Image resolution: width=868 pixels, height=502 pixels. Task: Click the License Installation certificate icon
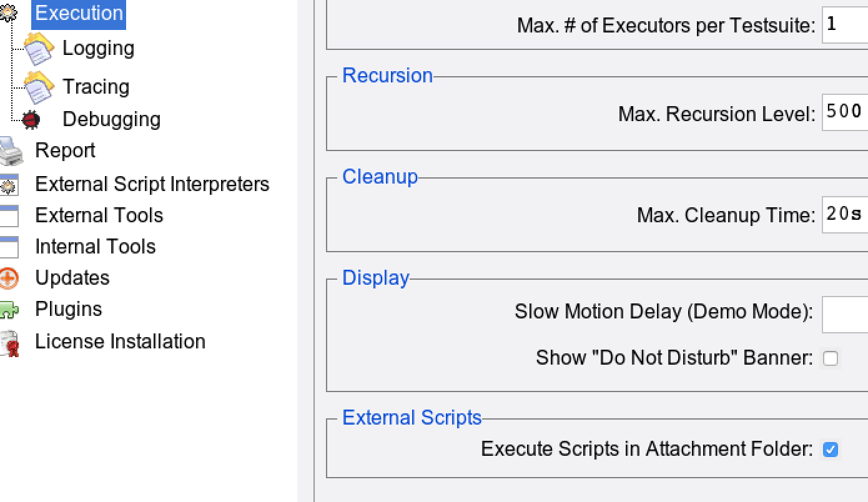tap(9, 343)
